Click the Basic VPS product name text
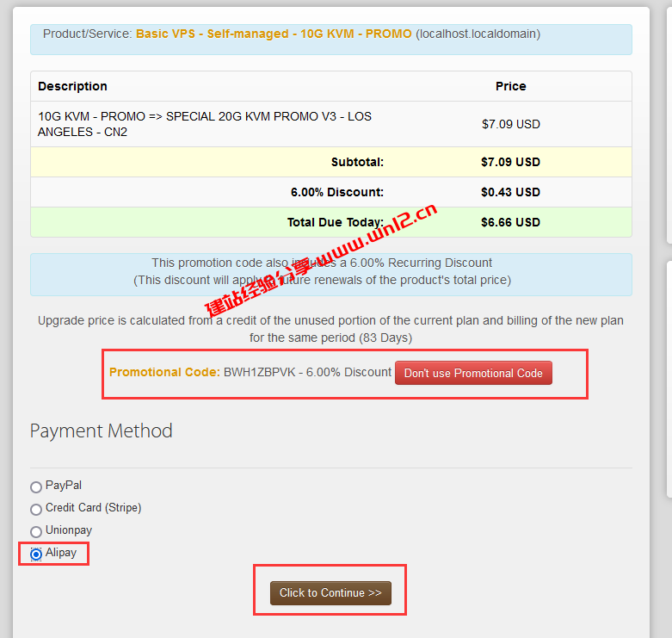The image size is (672, 638). (x=274, y=34)
